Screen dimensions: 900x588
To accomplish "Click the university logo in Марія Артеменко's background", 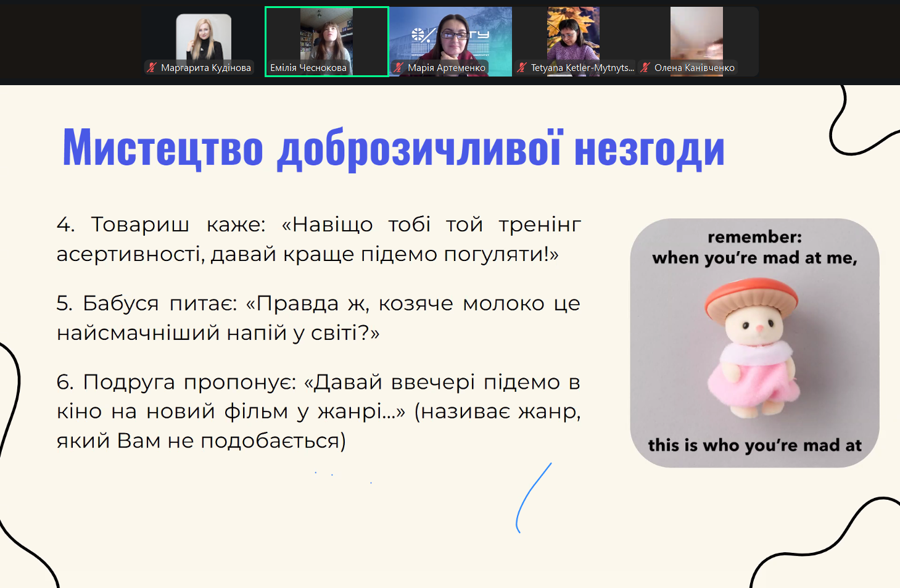I will [x=419, y=35].
